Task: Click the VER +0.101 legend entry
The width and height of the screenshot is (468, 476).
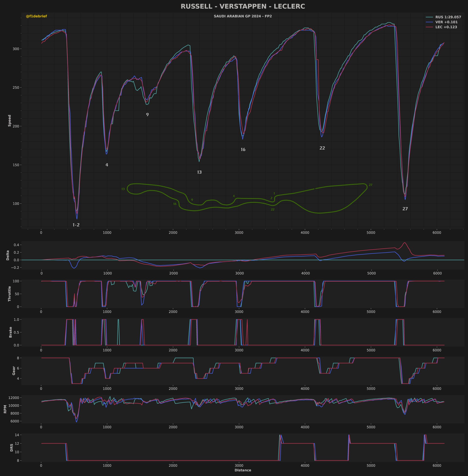Action: pos(446,22)
